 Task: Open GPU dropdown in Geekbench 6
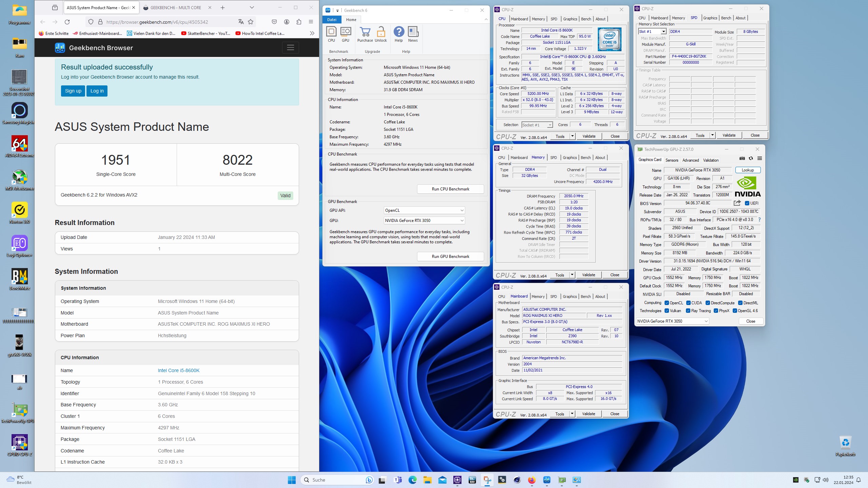[x=424, y=221]
